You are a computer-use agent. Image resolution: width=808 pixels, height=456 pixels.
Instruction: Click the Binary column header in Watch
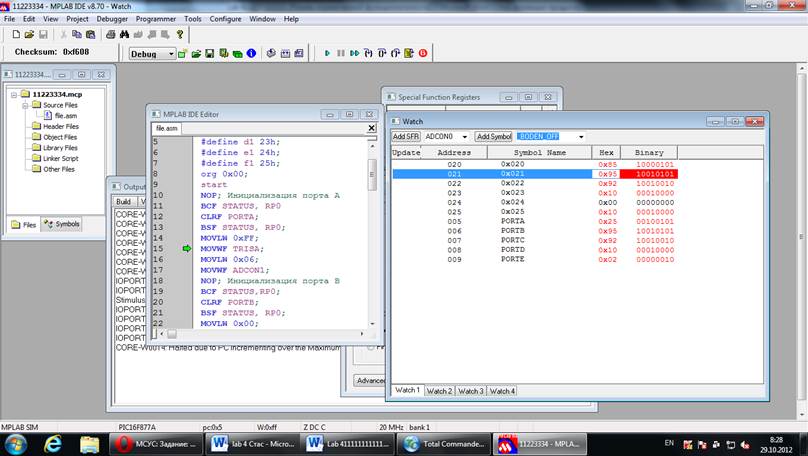click(649, 153)
